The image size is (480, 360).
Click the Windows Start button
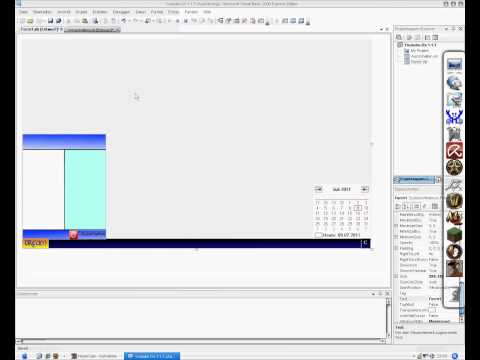click(x=24, y=356)
